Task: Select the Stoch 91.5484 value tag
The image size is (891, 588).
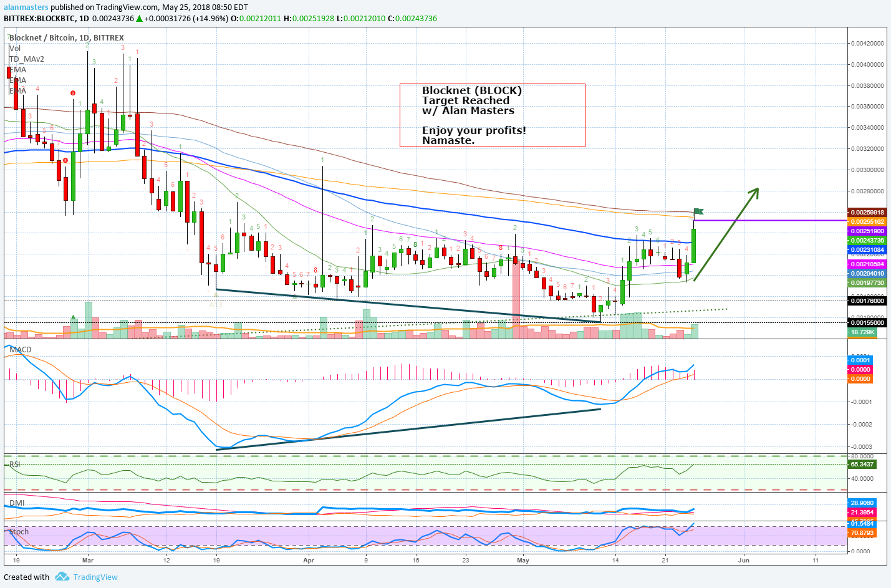Action: point(862,524)
